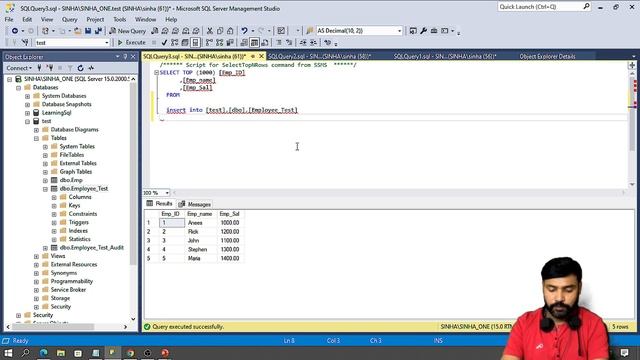Click the taskbar search magnifier icon
This screenshot has width=640, height=360.
pos(25,353)
